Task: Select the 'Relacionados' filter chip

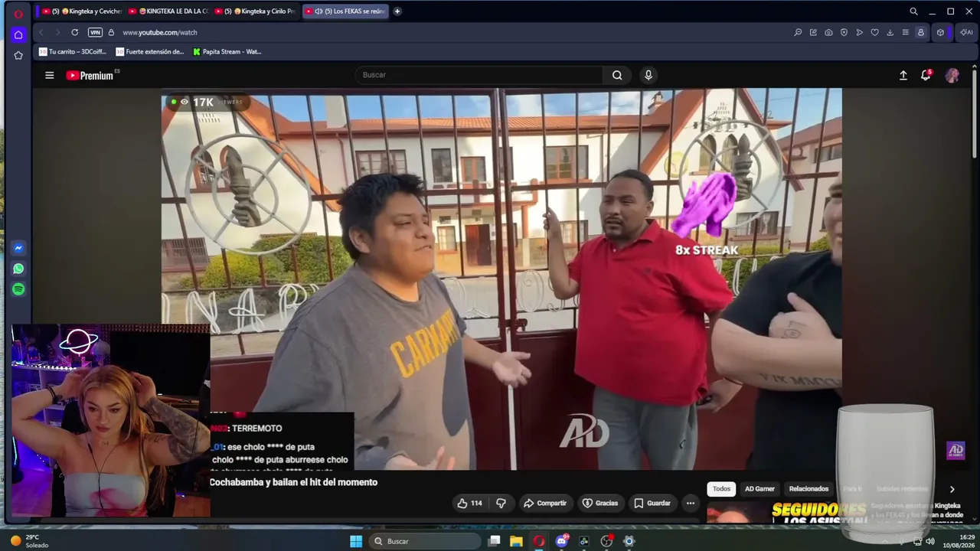Action: click(x=808, y=489)
